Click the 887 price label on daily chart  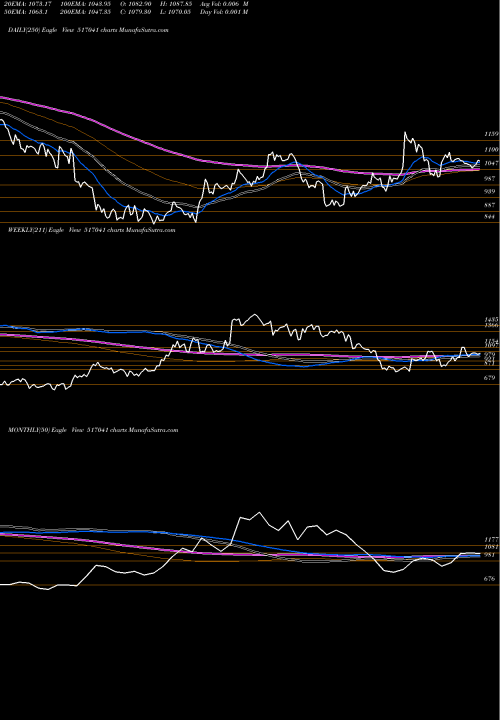pyautogui.click(x=490, y=205)
